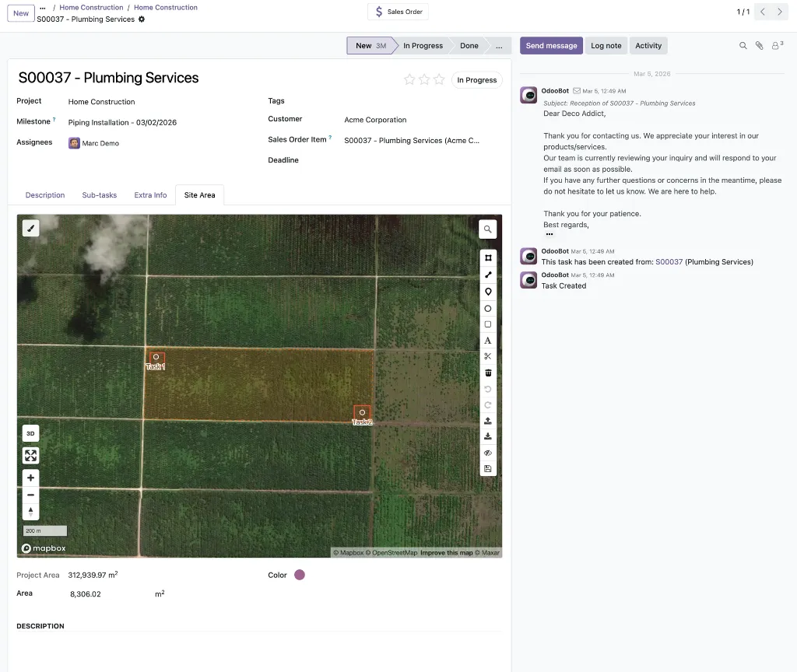Image resolution: width=797 pixels, height=672 pixels.
Task: Set stage to Done in status bar
Action: pos(469,46)
